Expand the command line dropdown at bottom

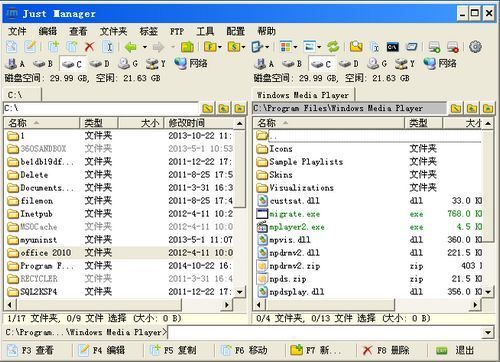[x=488, y=332]
